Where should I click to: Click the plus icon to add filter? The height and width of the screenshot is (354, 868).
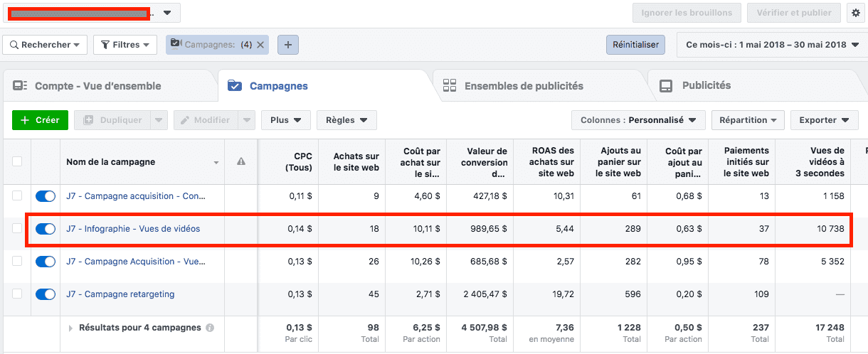[287, 45]
